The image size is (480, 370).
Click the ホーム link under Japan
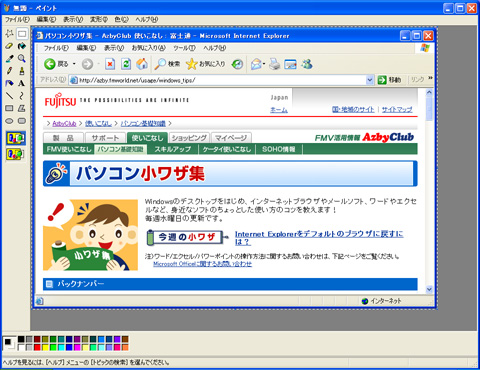(279, 110)
